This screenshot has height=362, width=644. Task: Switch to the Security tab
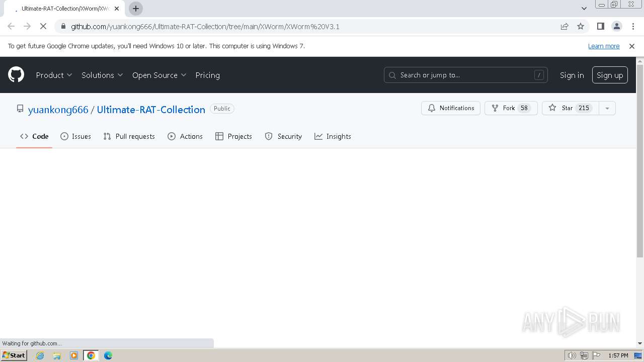coord(283,136)
